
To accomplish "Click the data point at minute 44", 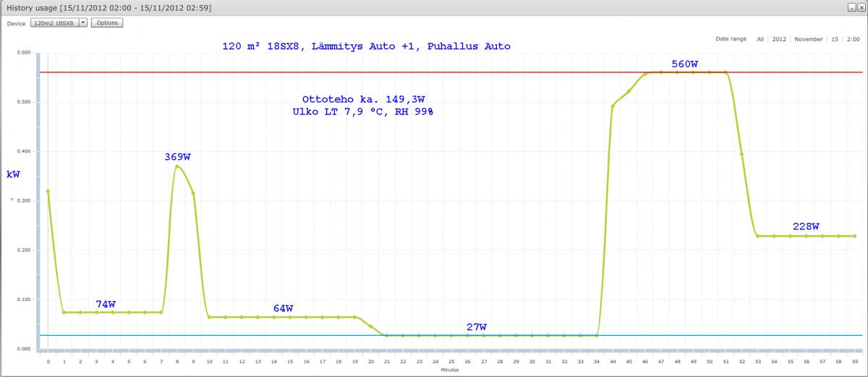I will tap(613, 106).
